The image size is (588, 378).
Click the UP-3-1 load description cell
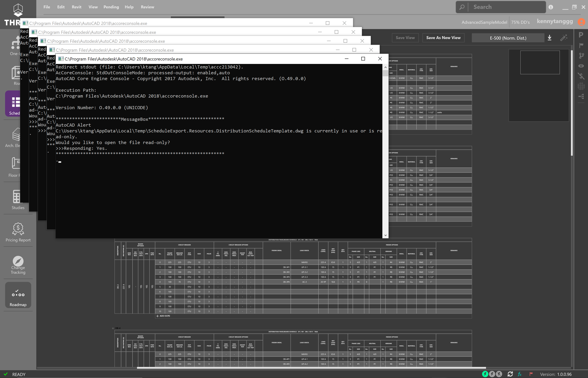(304, 267)
